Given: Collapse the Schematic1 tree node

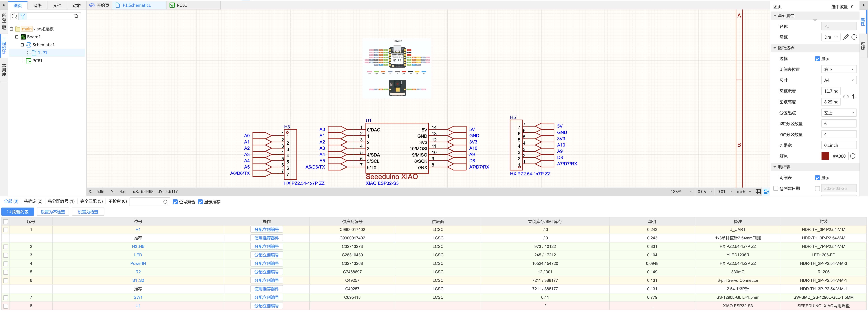Looking at the screenshot, I should 22,45.
